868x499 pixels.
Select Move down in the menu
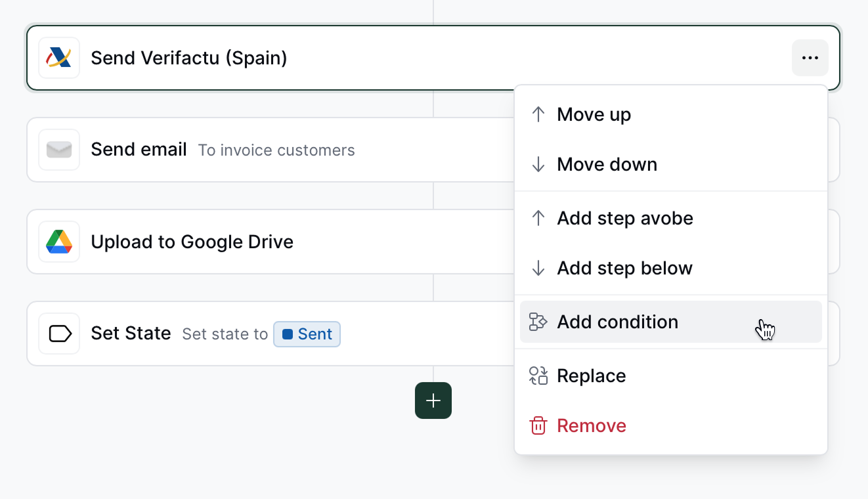pos(607,164)
